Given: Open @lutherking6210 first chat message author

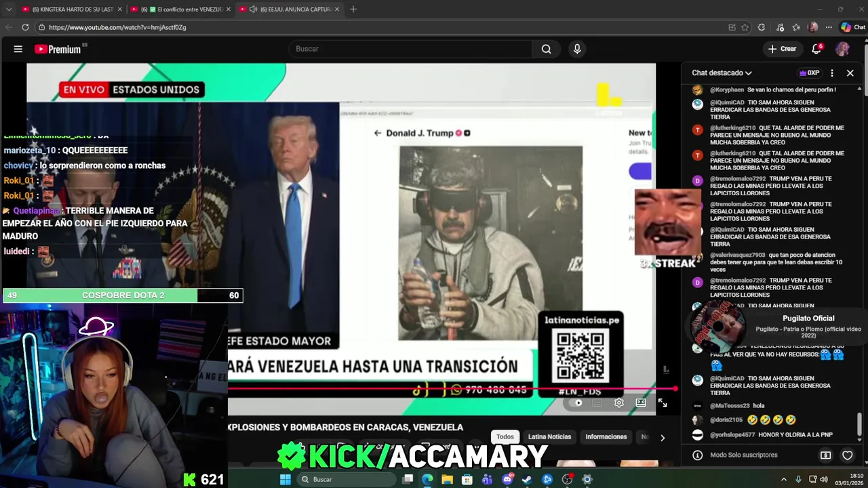Looking at the screenshot, I should pyautogui.click(x=732, y=127).
